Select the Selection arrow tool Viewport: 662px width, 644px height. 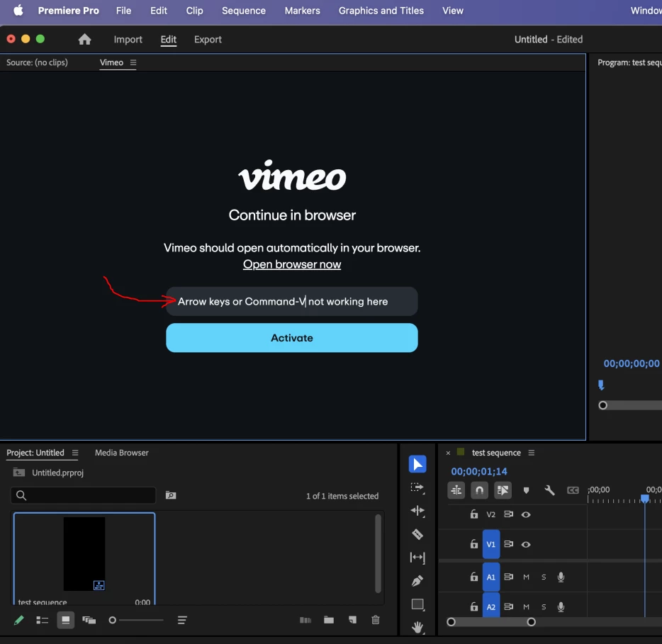417,464
